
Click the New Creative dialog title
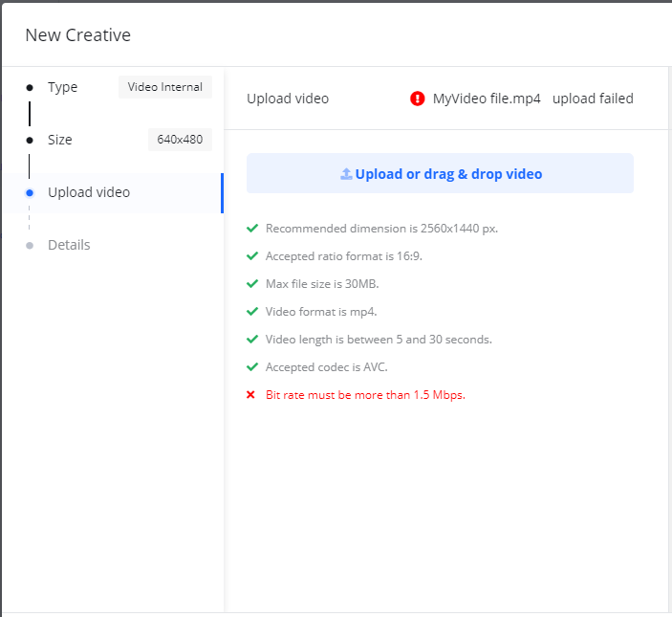(77, 35)
